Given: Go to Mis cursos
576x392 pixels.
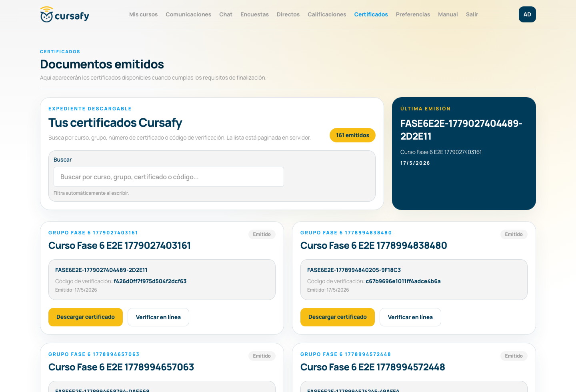Looking at the screenshot, I should tap(143, 14).
